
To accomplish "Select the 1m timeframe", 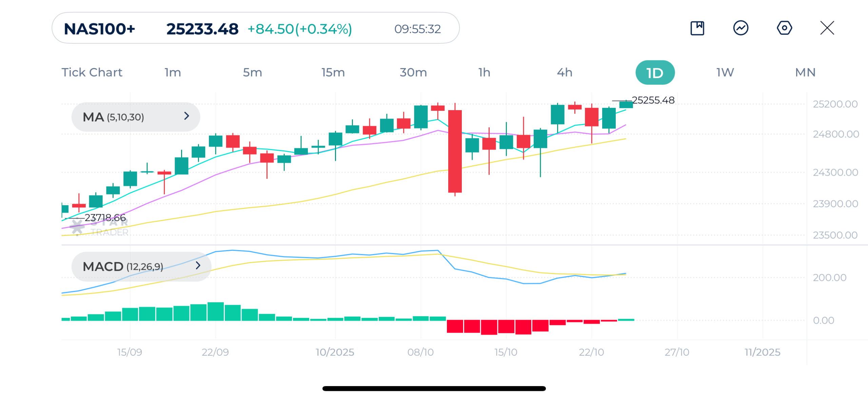I will click(173, 73).
